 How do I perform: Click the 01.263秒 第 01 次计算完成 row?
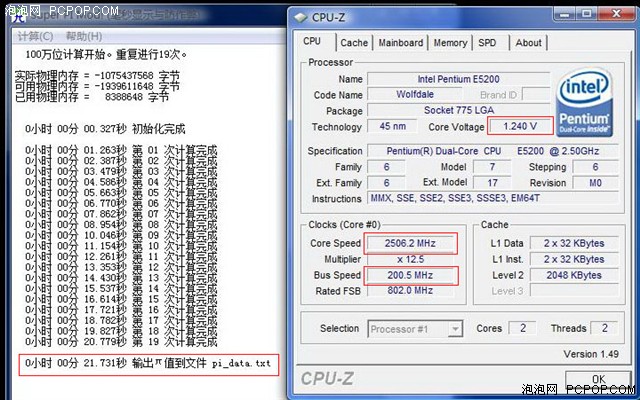pos(121,150)
